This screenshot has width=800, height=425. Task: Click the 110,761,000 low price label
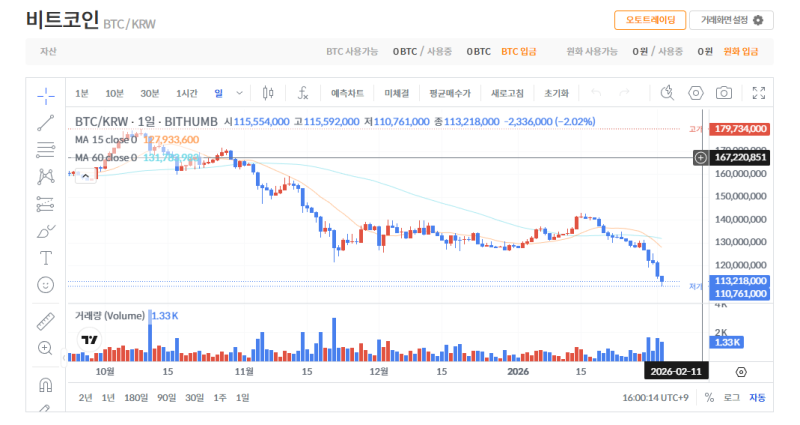pyautogui.click(x=740, y=293)
